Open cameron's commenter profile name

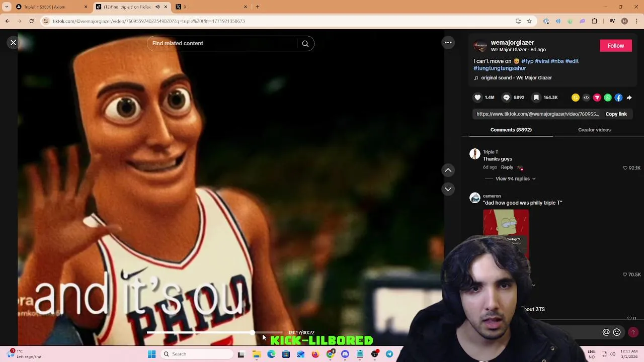tap(492, 196)
